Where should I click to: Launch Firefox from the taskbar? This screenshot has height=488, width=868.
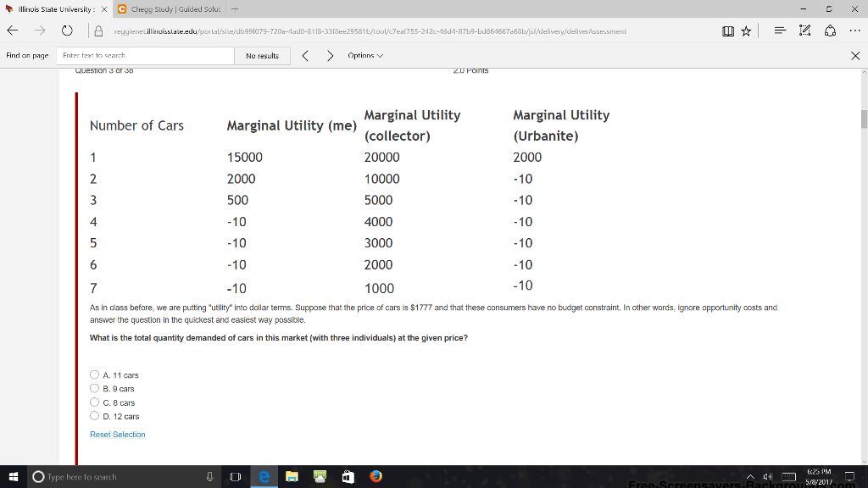[x=376, y=477]
